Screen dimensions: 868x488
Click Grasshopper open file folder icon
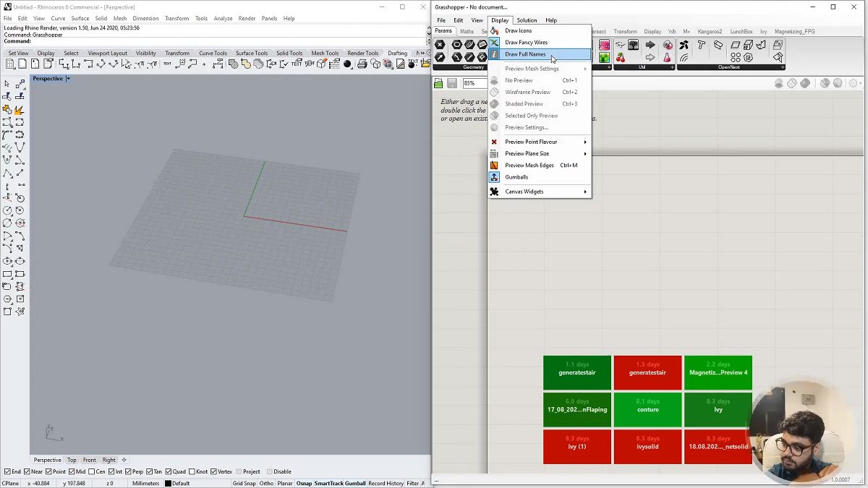tap(438, 84)
